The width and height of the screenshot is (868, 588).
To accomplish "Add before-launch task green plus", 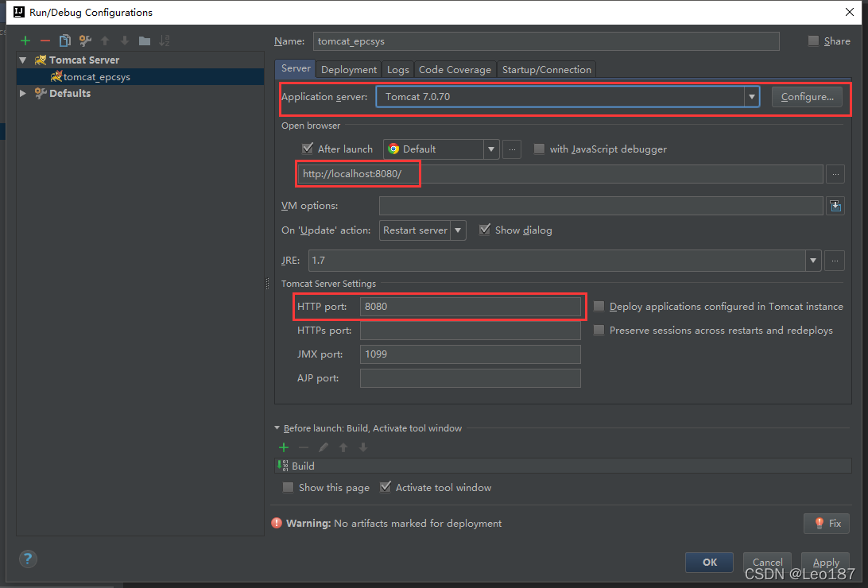I will tap(284, 447).
